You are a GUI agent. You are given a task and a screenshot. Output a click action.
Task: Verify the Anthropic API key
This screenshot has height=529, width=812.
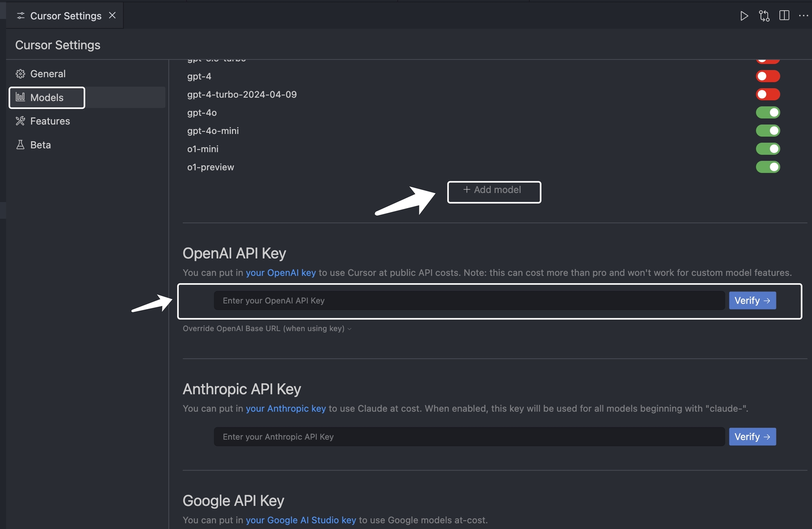pyautogui.click(x=752, y=437)
